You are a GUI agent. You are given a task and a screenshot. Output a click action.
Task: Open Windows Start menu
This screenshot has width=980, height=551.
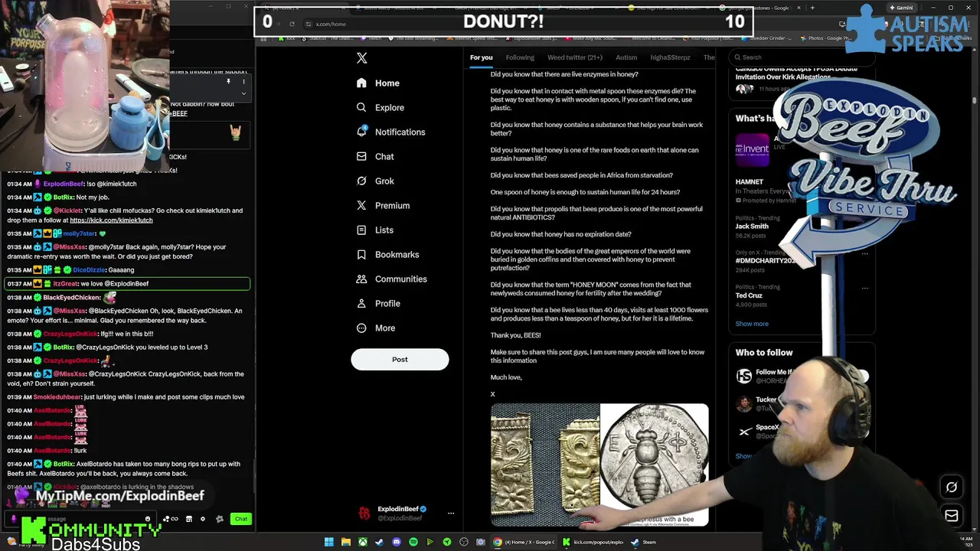click(329, 542)
